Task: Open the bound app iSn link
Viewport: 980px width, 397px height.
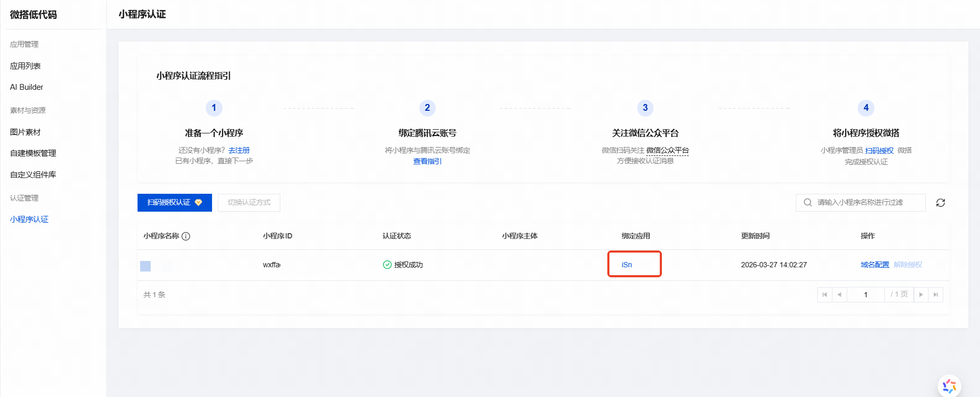Action: point(627,265)
